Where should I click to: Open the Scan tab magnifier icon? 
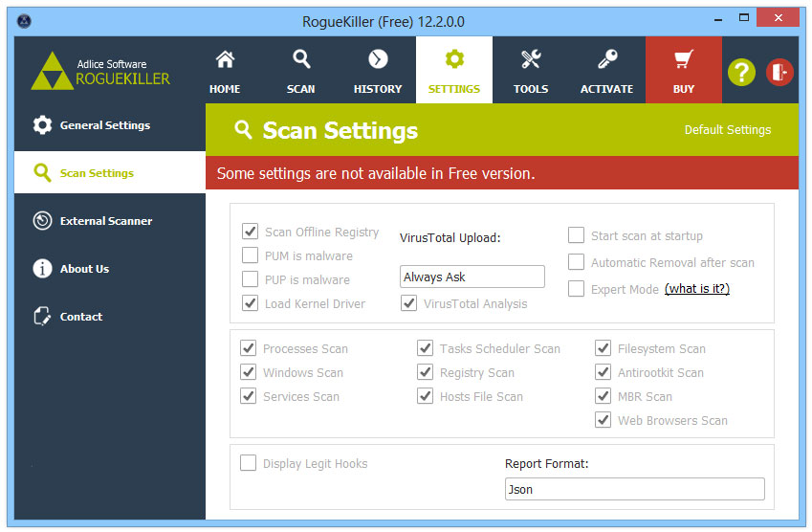point(301,59)
